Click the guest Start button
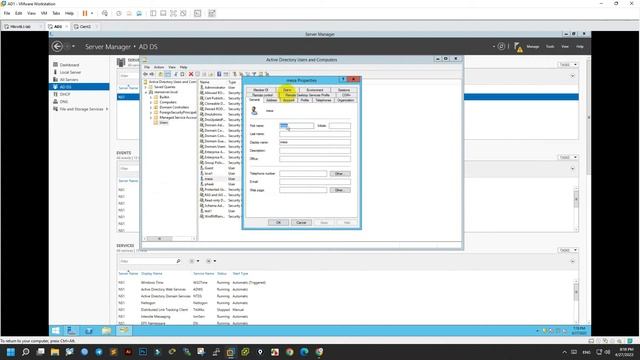640x360 pixels. click(x=56, y=331)
